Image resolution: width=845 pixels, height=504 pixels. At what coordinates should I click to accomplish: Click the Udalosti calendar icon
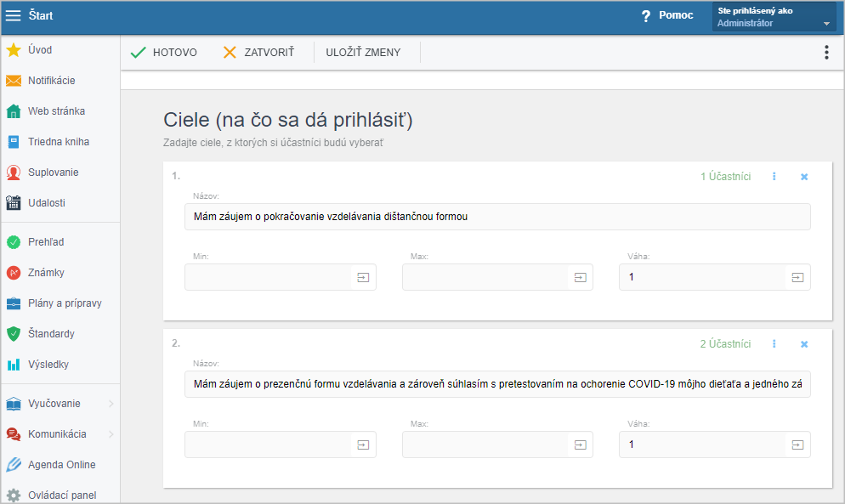tap(14, 203)
